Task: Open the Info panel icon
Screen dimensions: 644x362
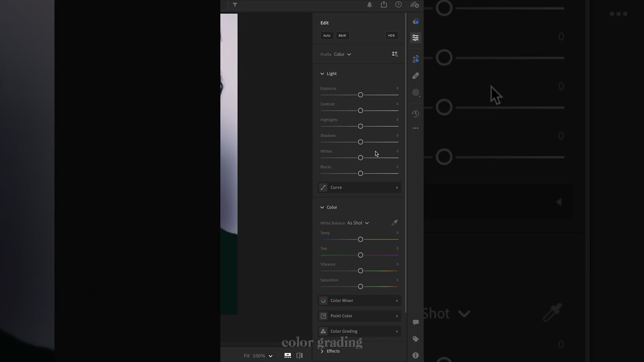Action: (416, 355)
